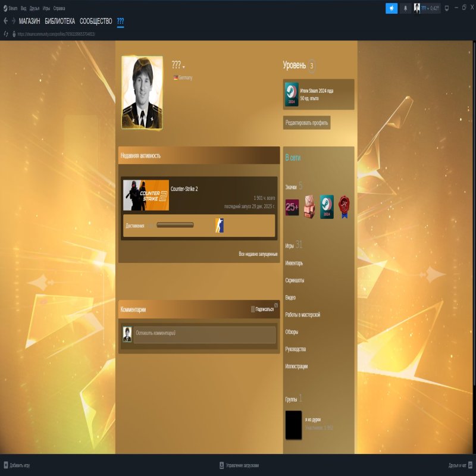Image resolution: width=476 pixels, height=476 pixels.
Task: Open the account dropdown showing wallet balance
Action: (427, 8)
